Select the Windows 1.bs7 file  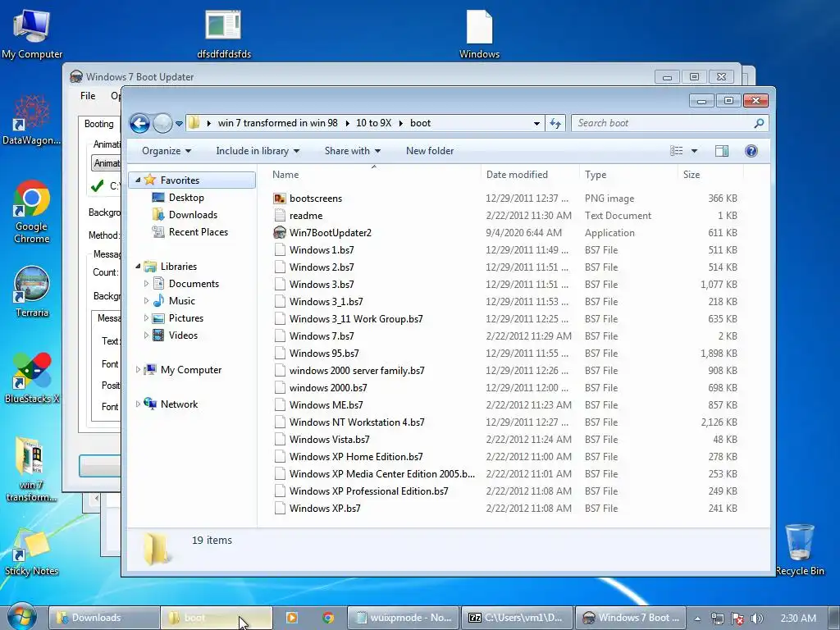click(322, 250)
